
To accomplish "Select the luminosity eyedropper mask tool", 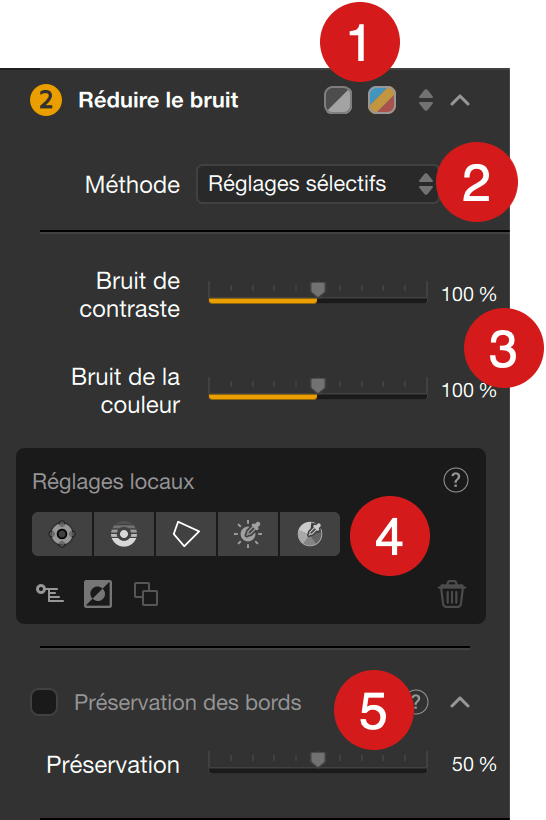I will click(248, 534).
